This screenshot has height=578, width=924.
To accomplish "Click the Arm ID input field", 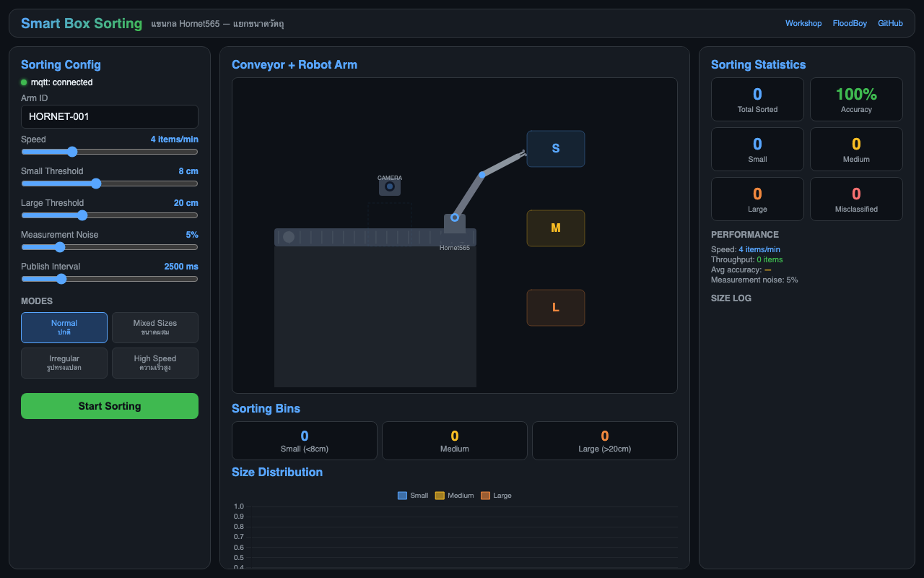I will click(110, 116).
